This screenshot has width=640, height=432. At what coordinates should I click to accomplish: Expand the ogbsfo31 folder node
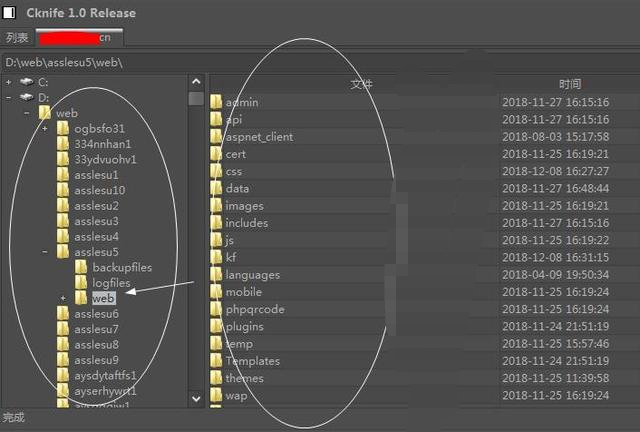[x=44, y=128]
